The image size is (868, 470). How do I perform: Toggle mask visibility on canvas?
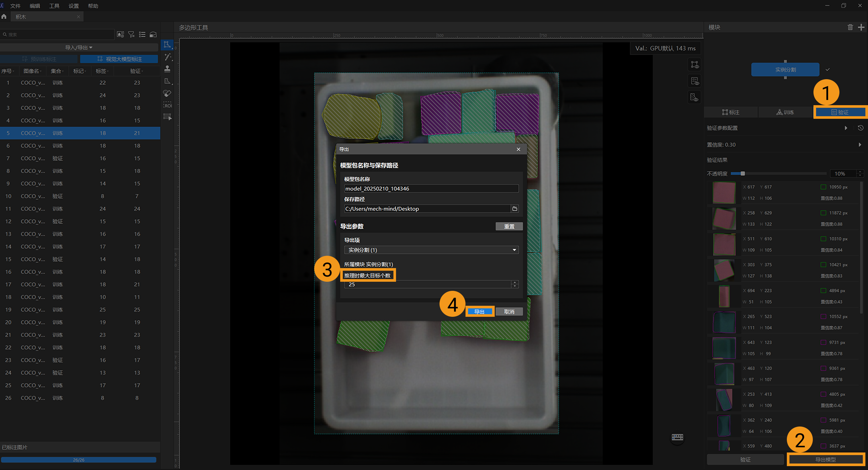click(x=694, y=98)
